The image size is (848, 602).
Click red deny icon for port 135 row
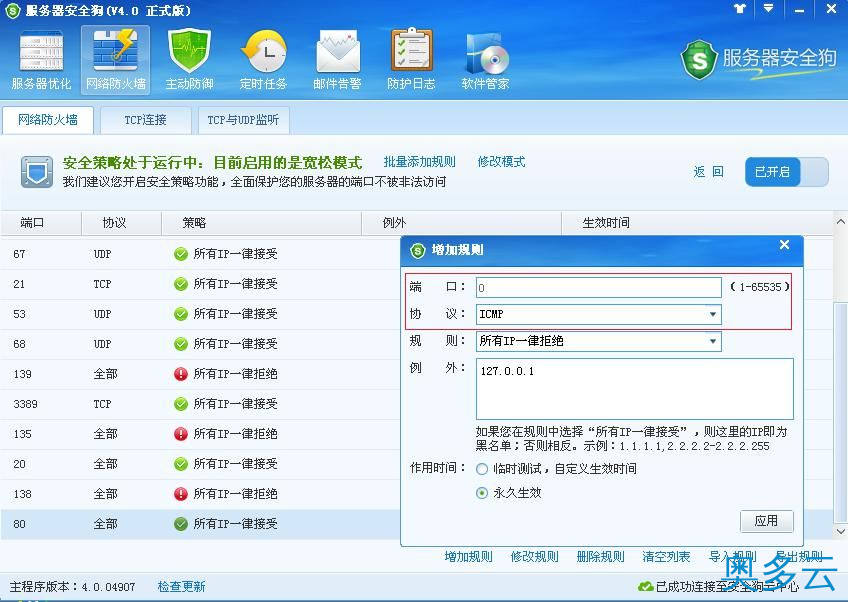tap(181, 434)
